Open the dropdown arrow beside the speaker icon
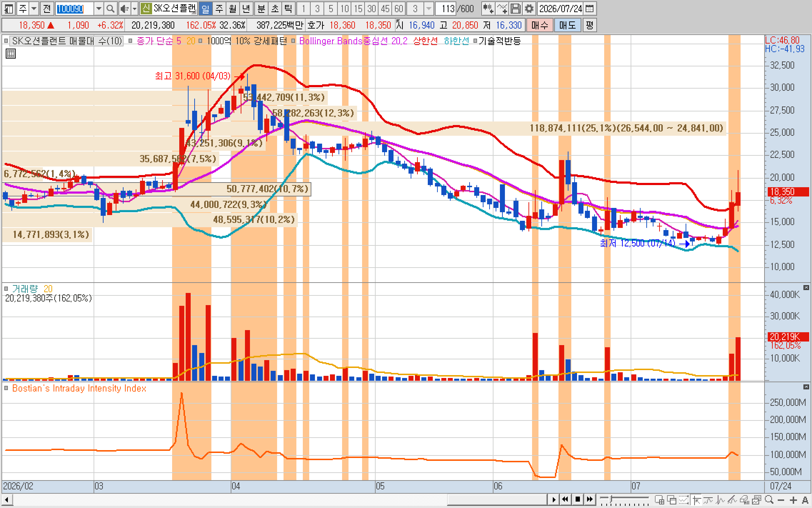Screen dimensions: 812x508 [x=135, y=9]
